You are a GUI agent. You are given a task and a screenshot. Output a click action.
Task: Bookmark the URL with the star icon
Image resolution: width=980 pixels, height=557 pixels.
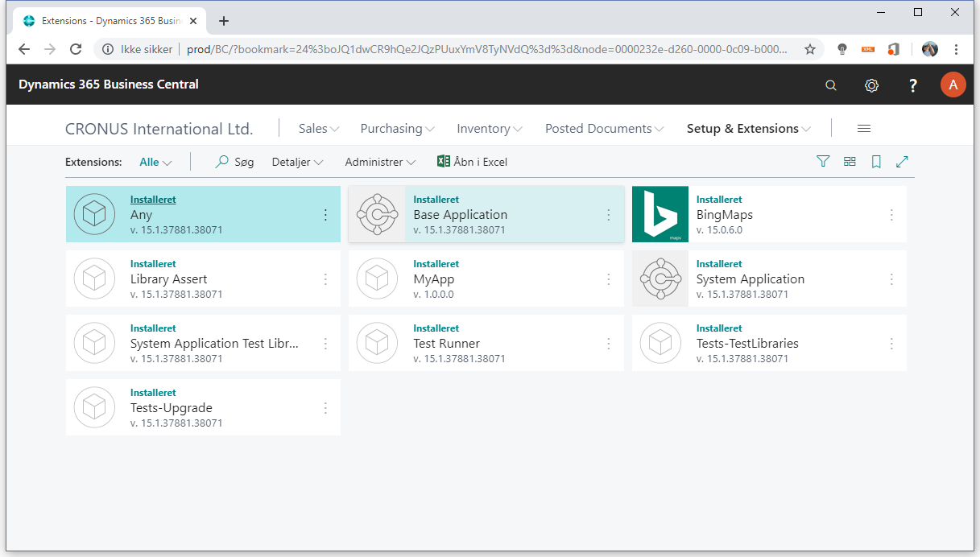click(810, 49)
